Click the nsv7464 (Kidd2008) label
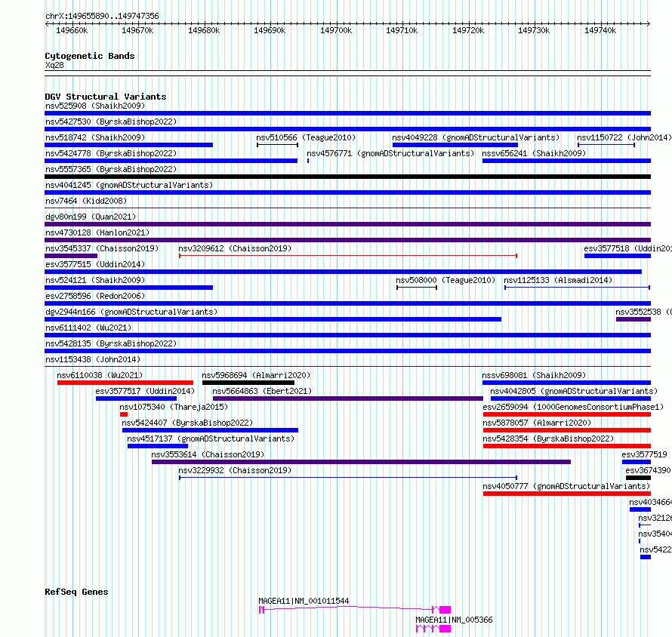The height and width of the screenshot is (637, 672). (x=86, y=201)
